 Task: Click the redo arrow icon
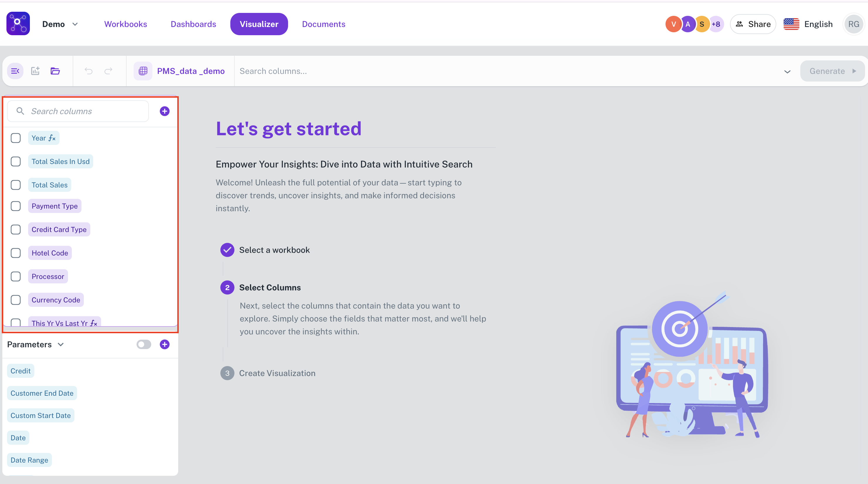(x=108, y=71)
